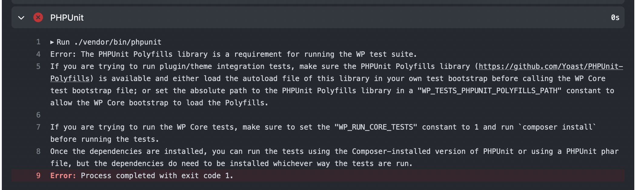Click line number 8 about dependencies
Image resolution: width=644 pixels, height=190 pixels.
tap(38, 151)
